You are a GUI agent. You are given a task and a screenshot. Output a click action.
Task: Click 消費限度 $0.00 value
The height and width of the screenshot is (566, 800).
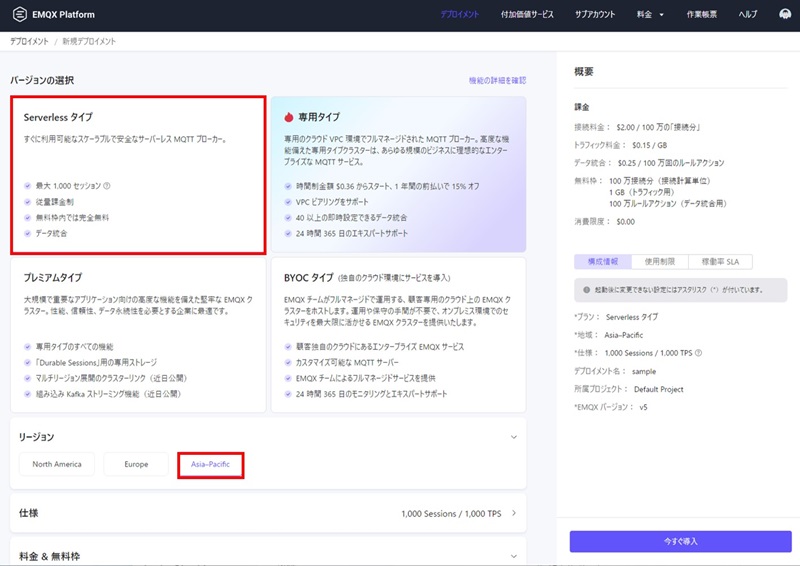(626, 222)
